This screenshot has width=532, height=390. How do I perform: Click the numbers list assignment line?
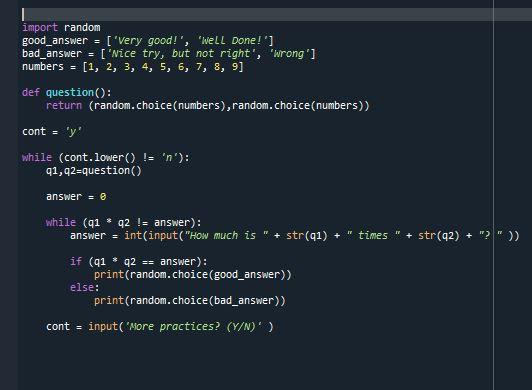coord(133,67)
